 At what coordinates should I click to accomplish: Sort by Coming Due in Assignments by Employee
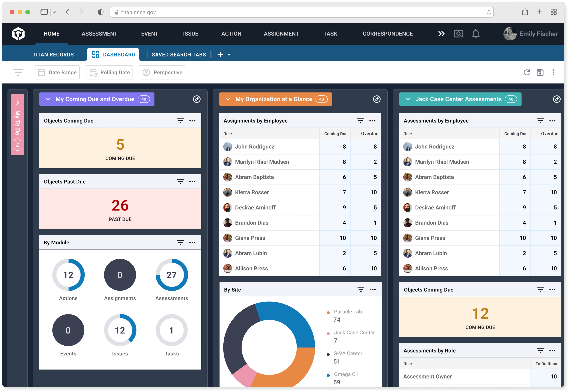point(336,134)
